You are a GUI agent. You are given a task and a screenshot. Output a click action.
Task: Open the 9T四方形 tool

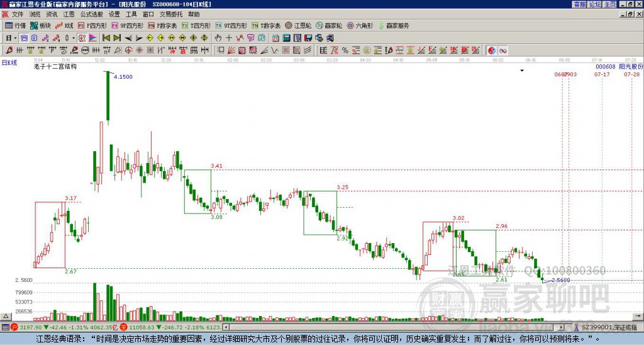click(231, 25)
